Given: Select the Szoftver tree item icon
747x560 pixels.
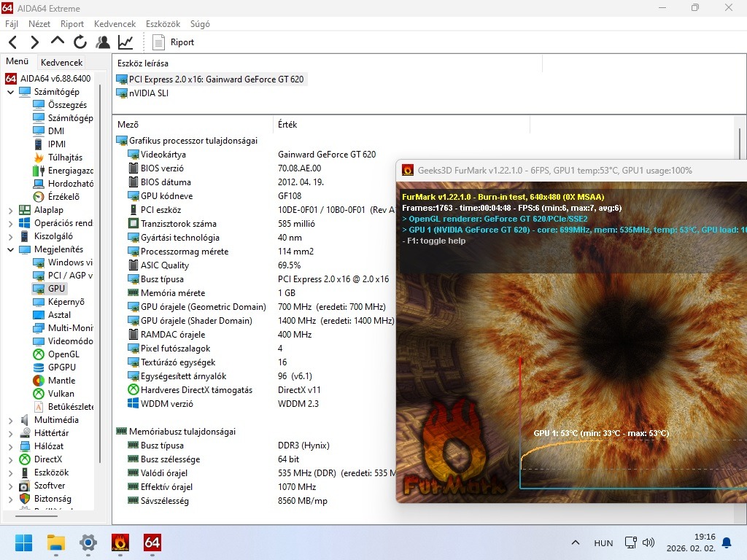Looking at the screenshot, I should [25, 486].
